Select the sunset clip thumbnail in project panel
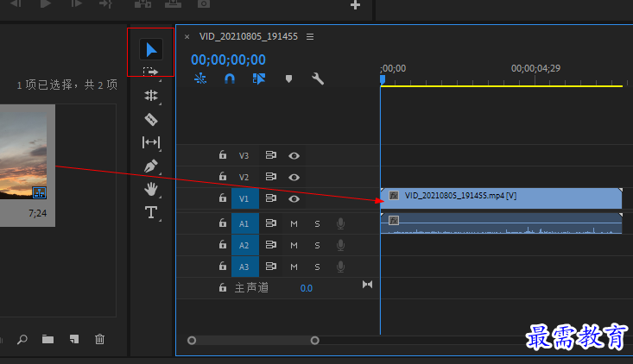 point(23,155)
